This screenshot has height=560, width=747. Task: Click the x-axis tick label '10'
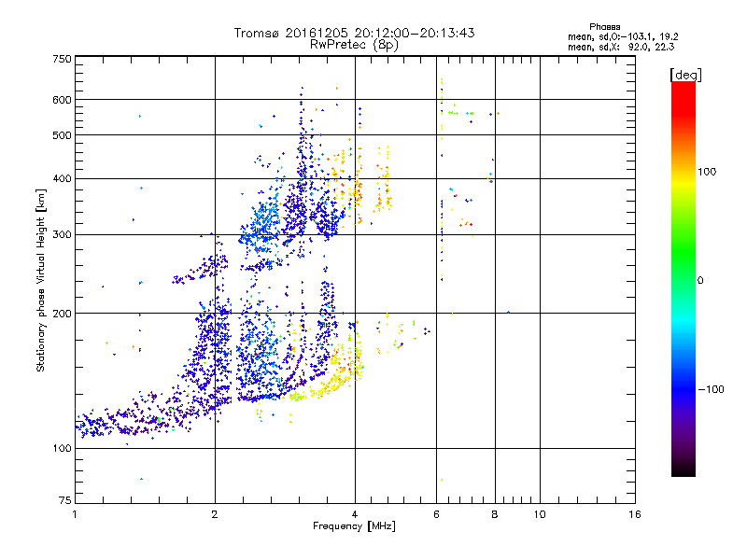click(x=540, y=514)
